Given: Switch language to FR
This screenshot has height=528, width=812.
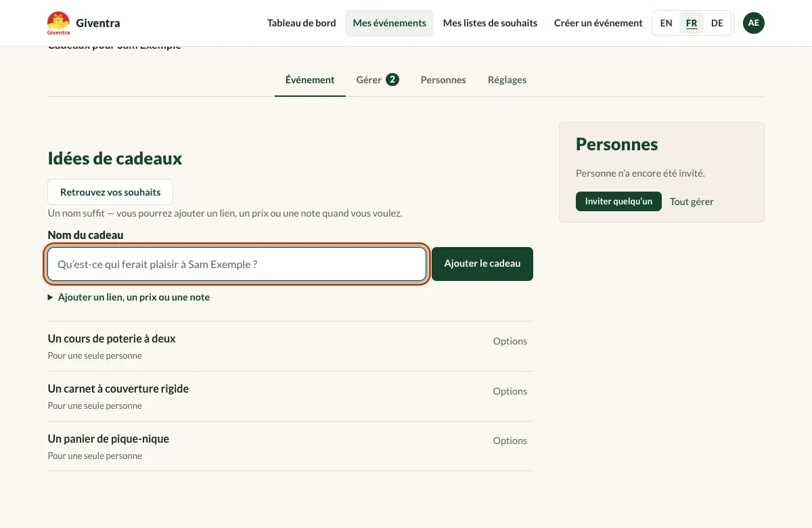Looking at the screenshot, I should click(x=692, y=23).
